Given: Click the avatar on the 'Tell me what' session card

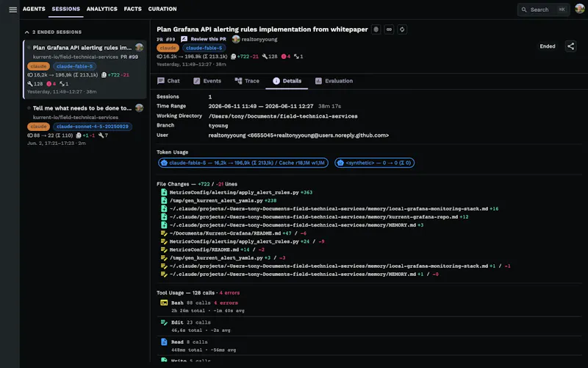Looking at the screenshot, I should [x=139, y=107].
